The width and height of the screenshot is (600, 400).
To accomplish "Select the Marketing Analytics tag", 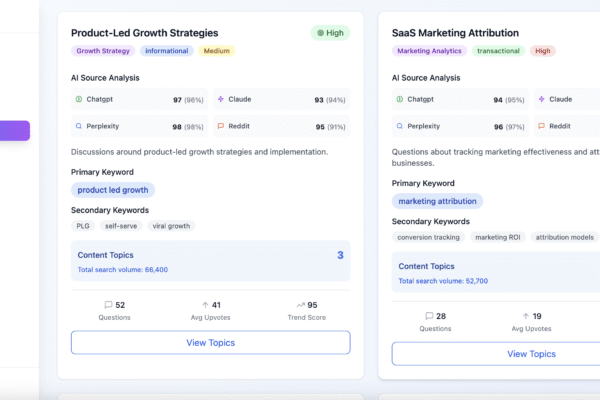I will point(429,51).
